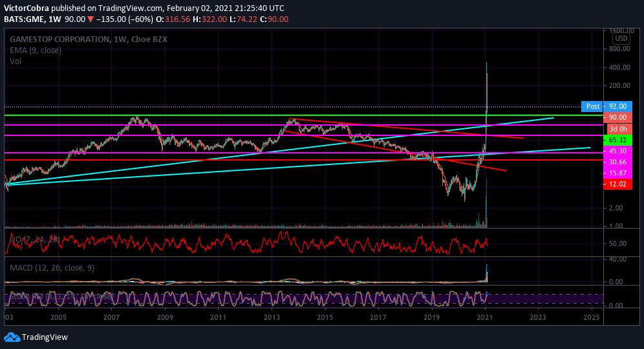Click the low value L:74.22 in header
Viewport: 644px width, 349px height.
[x=244, y=19]
